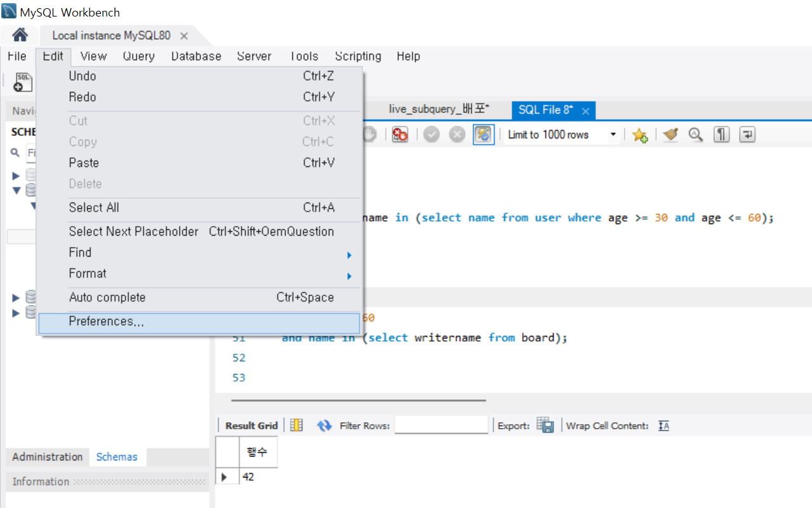This screenshot has width=812, height=508.
Task: Open the Database menu
Action: (196, 56)
